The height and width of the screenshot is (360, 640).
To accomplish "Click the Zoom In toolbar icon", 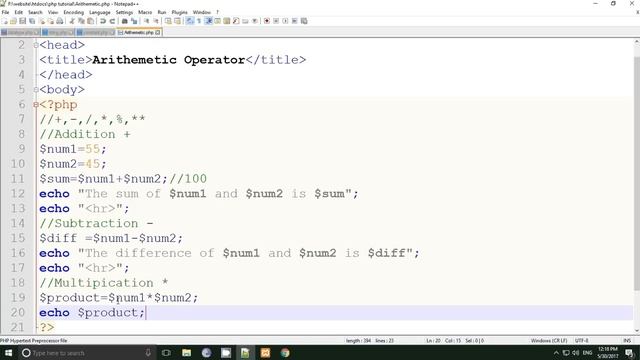I will tap(147, 21).
